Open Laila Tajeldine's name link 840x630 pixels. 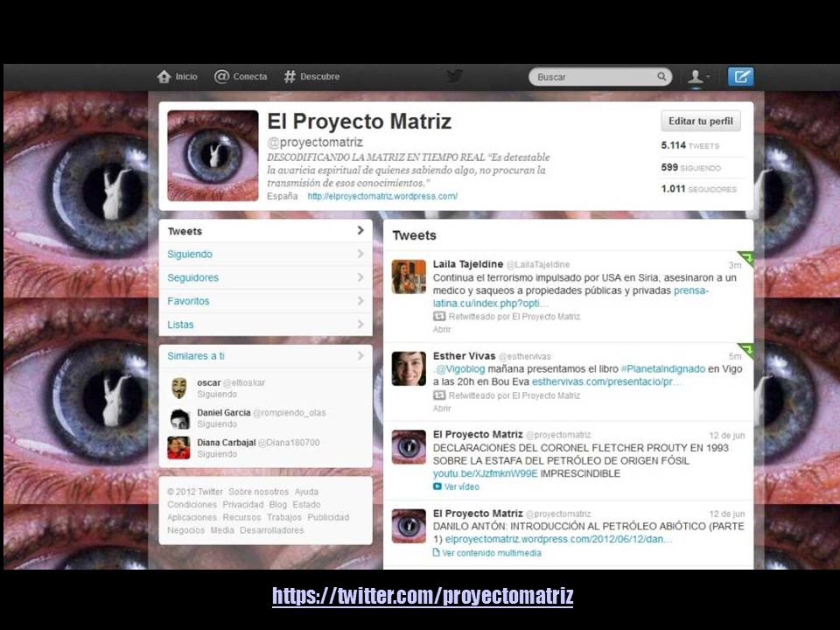(467, 264)
